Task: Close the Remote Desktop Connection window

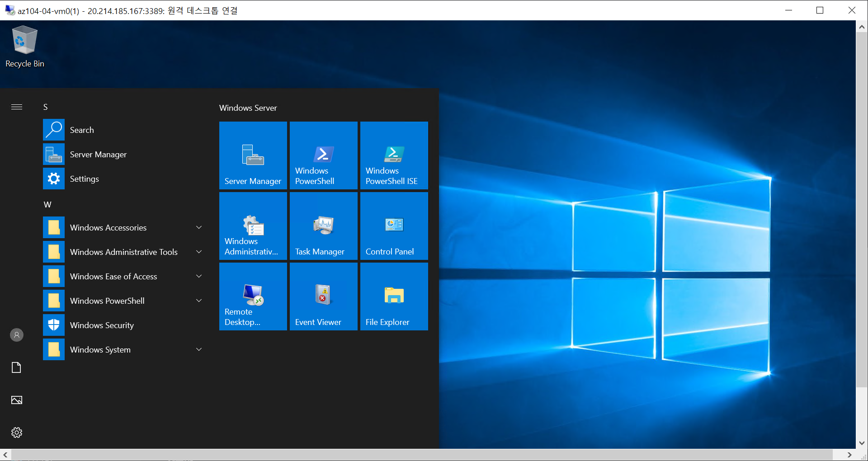Action: pyautogui.click(x=852, y=10)
